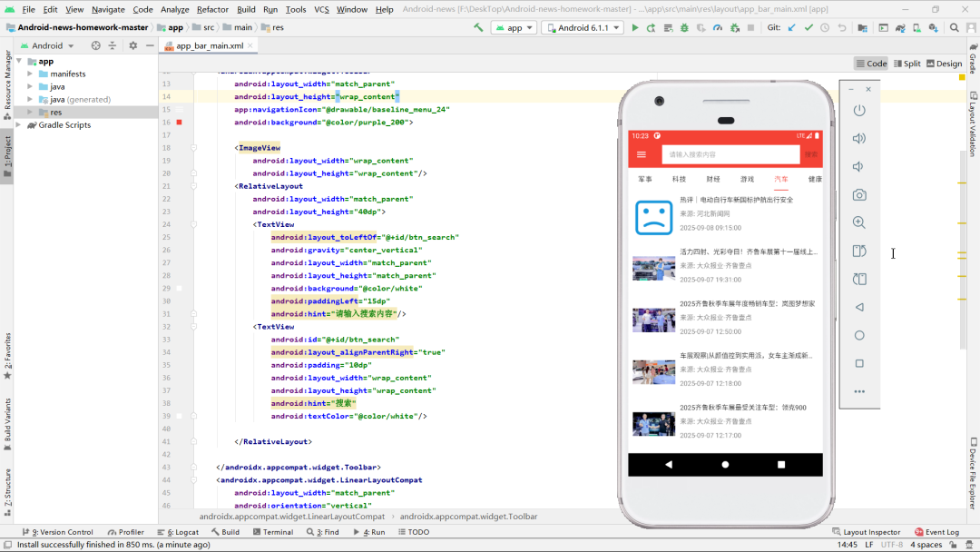Open hamburger menu in phone app
This screenshot has height=552, width=980.
tap(642, 154)
